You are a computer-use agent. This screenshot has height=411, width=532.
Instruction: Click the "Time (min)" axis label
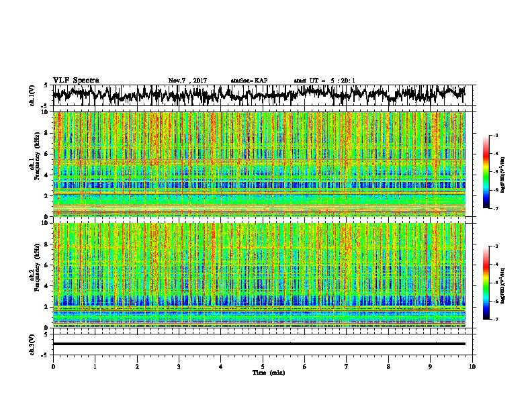[x=269, y=373]
